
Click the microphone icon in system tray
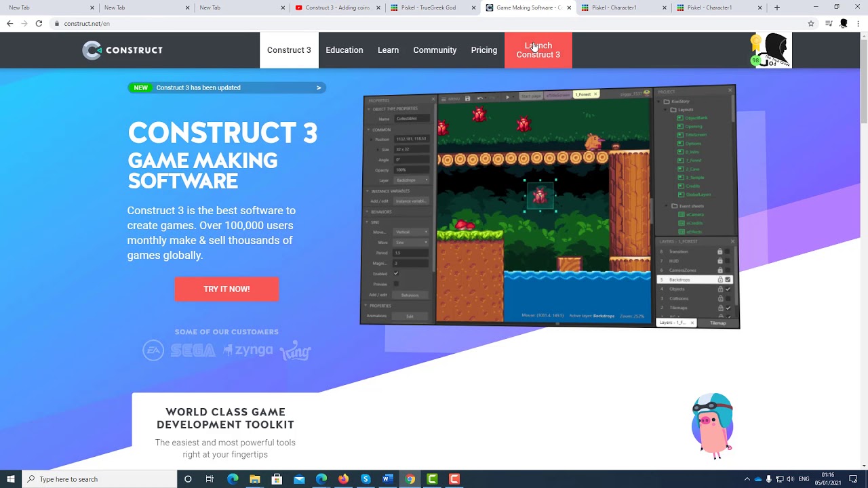769,479
